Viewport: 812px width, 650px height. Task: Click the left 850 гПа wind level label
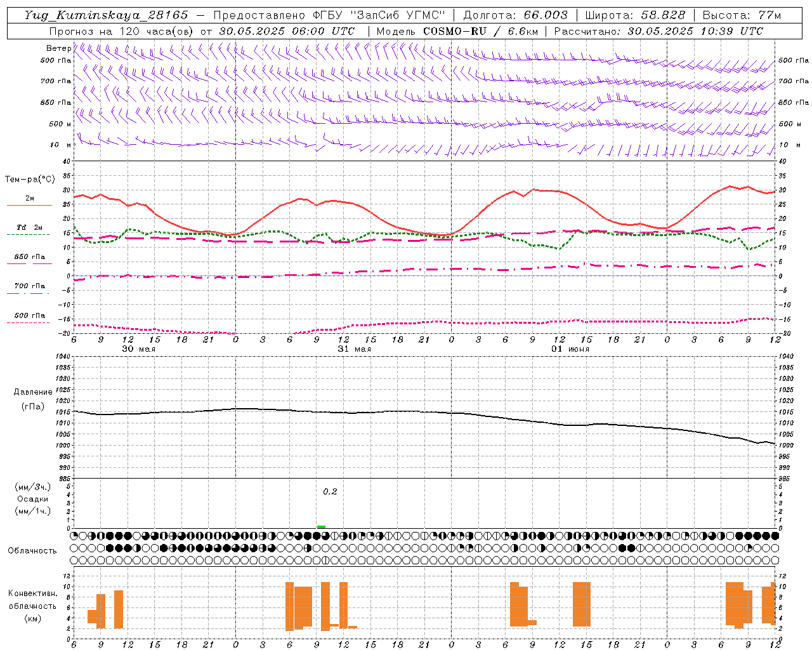pyautogui.click(x=56, y=102)
